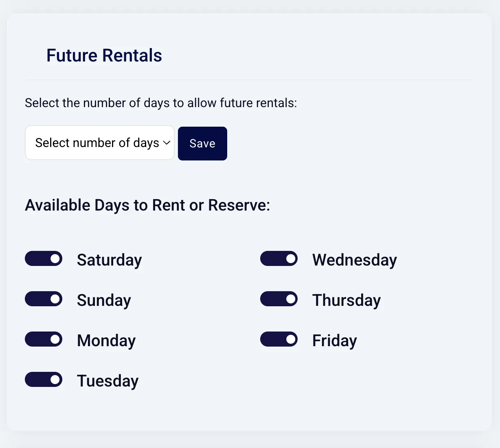Click the Tuesday text label
The height and width of the screenshot is (448, 500).
(x=108, y=381)
